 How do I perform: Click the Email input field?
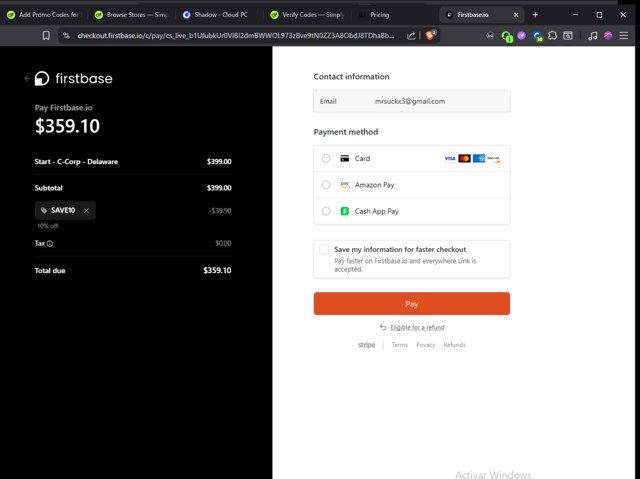click(411, 101)
